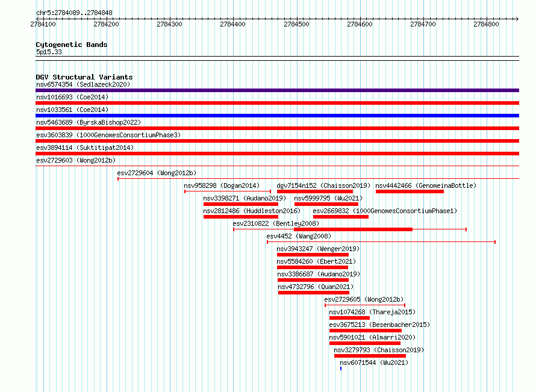
Task: Click the thin line of nsv958298 interval
Action: [x=228, y=191]
